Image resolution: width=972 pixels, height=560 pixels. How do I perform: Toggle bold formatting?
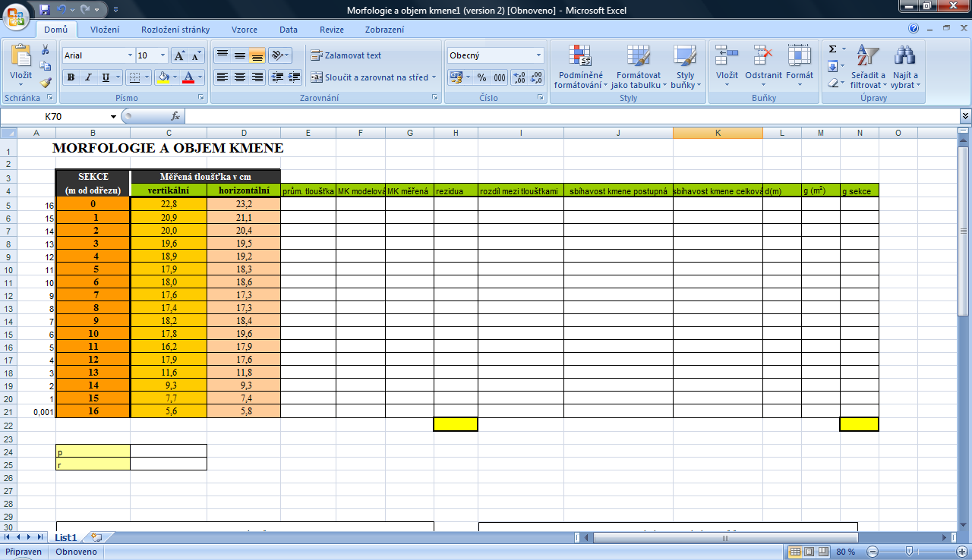[71, 77]
